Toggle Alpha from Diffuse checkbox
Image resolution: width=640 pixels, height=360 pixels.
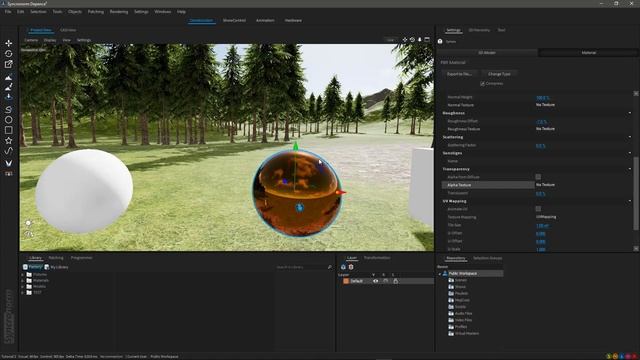538,177
